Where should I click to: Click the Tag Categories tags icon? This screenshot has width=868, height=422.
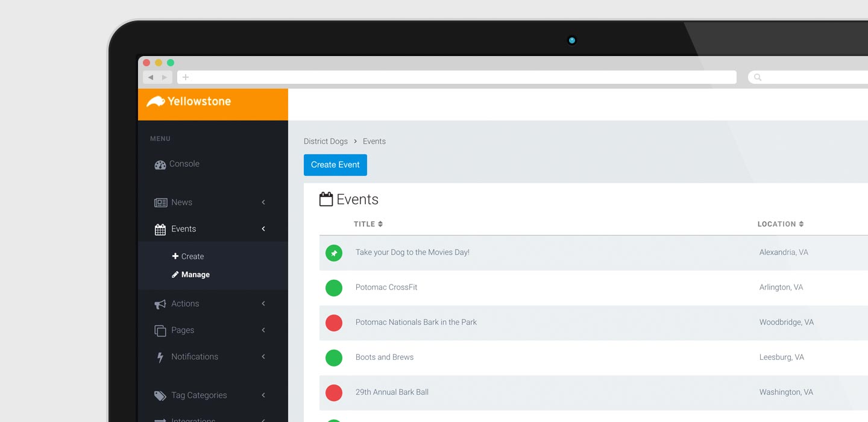[160, 396]
